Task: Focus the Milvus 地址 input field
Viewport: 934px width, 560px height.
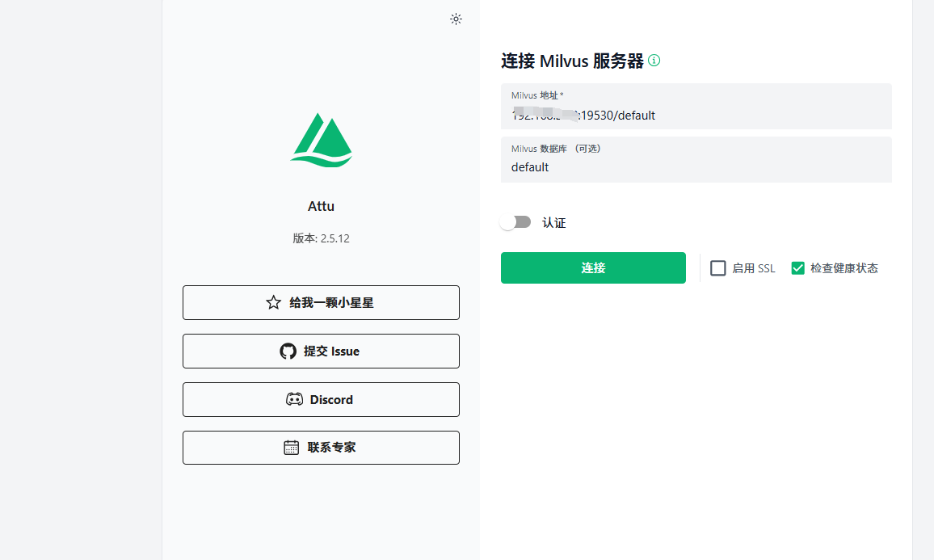Action: pos(696,107)
